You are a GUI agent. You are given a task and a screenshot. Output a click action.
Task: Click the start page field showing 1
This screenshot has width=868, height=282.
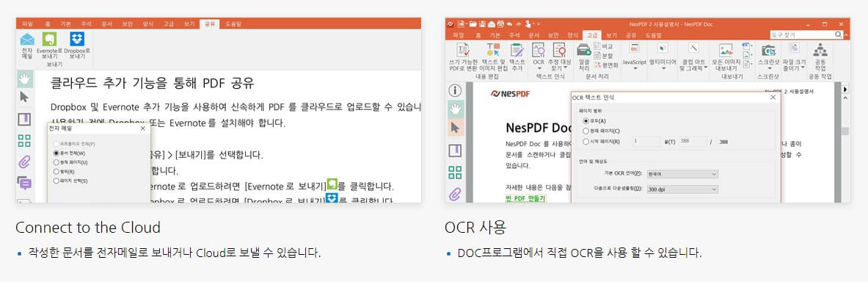coord(646,141)
